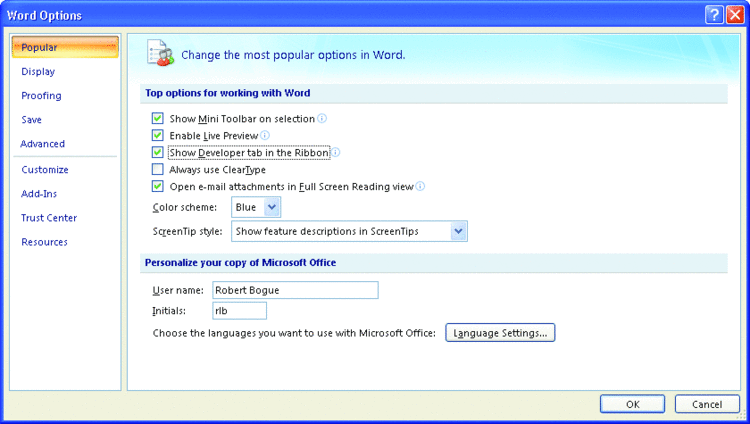Image resolution: width=750 pixels, height=424 pixels.
Task: Click the Language Settings button
Action: click(x=500, y=333)
